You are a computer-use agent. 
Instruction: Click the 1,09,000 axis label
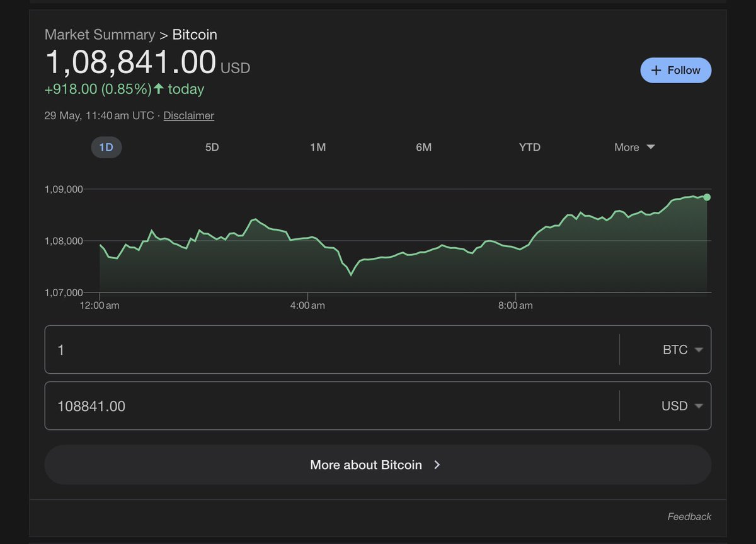[x=64, y=189]
